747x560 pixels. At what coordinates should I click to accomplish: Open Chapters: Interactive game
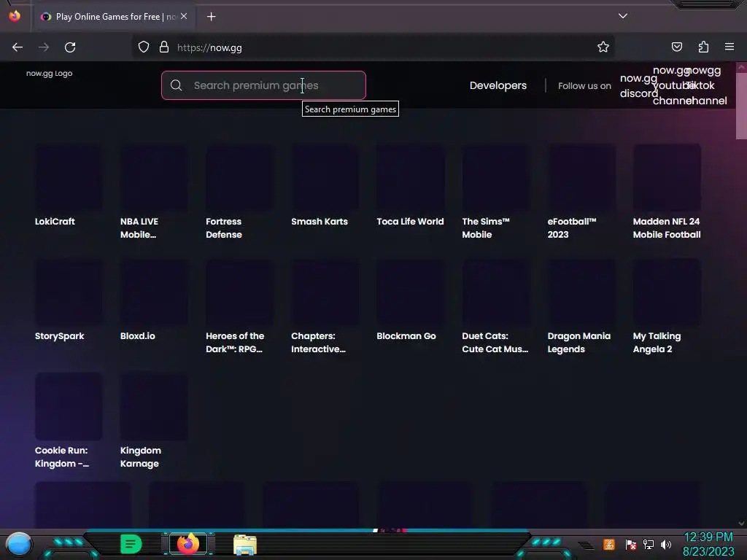tap(325, 306)
